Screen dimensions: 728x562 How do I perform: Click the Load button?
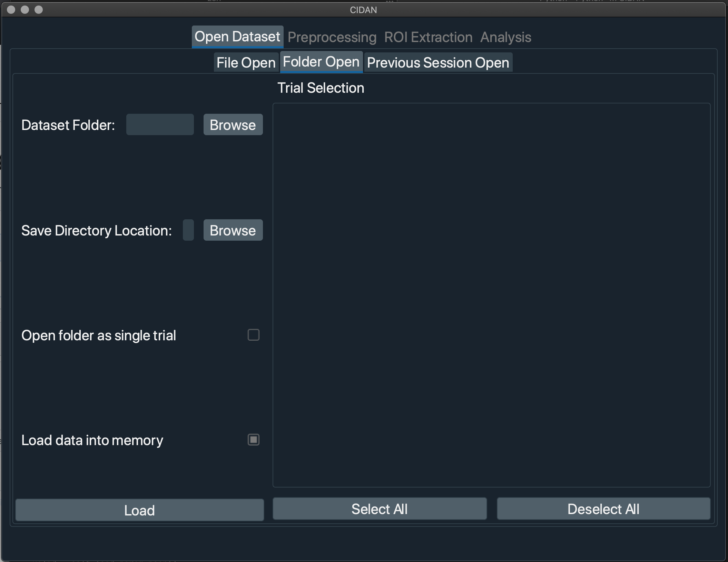point(139,510)
